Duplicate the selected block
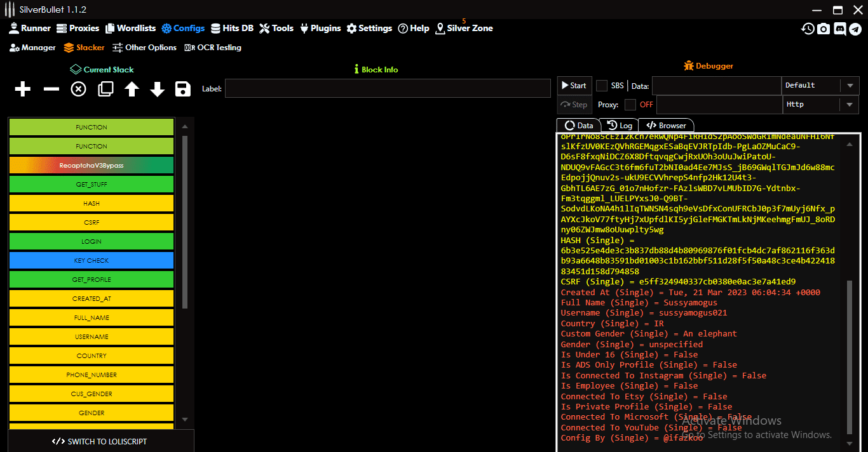Viewport: 868px width, 452px height. pyautogui.click(x=105, y=89)
